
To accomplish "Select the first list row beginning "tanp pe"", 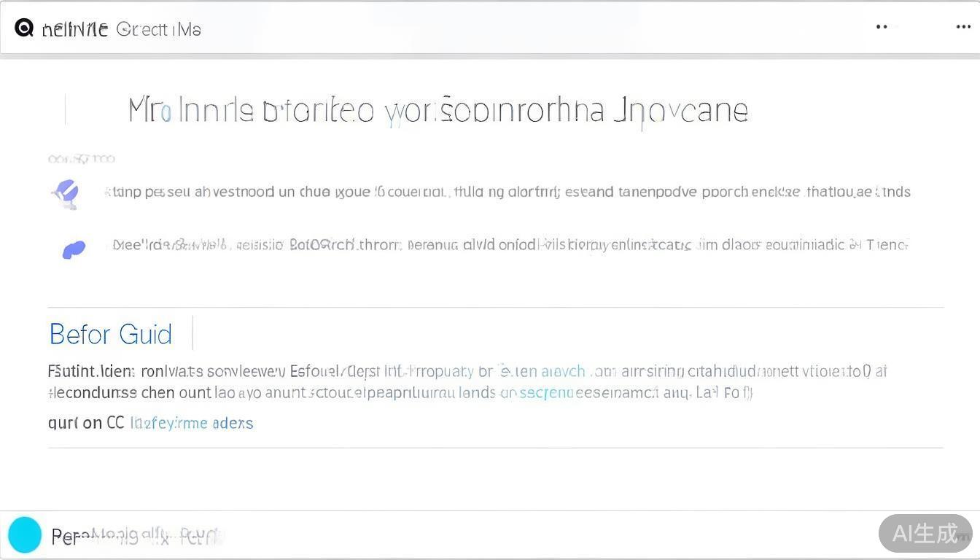I will (507, 192).
